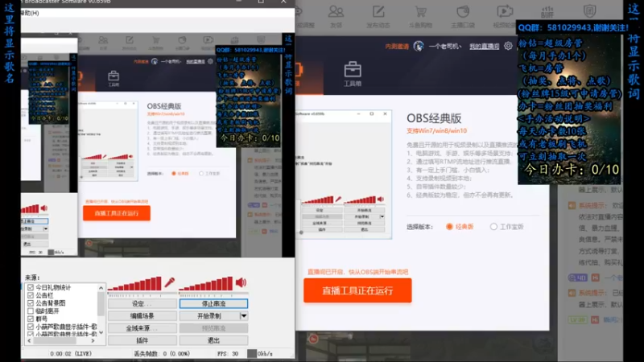Click the 编辑场景 edit scene button

coord(142,315)
